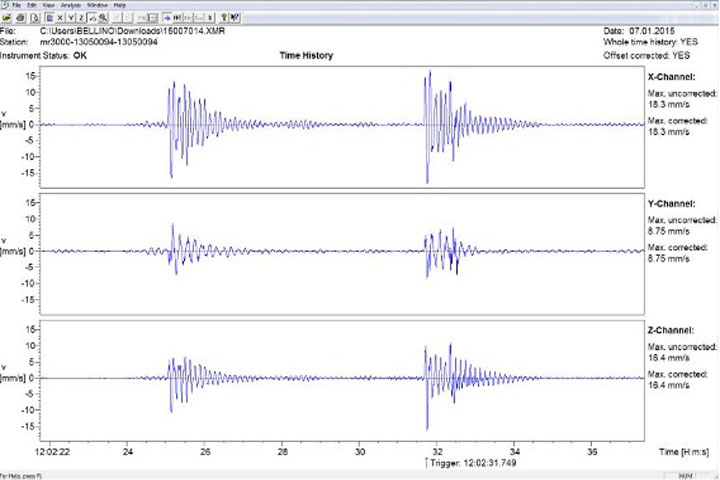This screenshot has height=480, width=720.
Task: Click the Help question-mark arrow icon
Action: (236, 17)
